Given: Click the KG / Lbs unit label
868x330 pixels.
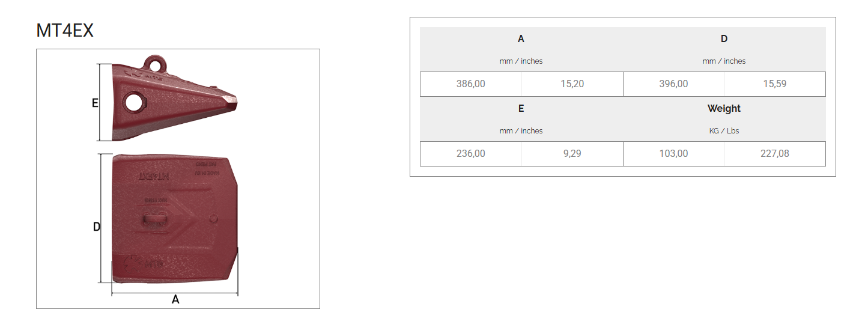Looking at the screenshot, I should pyautogui.click(x=724, y=130).
